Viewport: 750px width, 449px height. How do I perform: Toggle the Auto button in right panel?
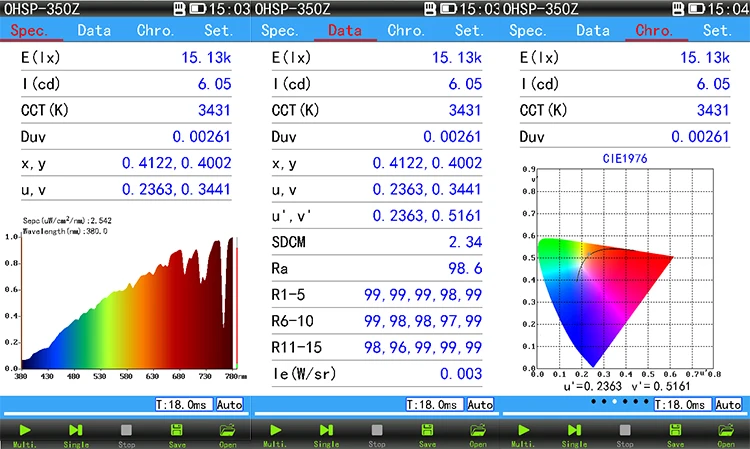[730, 405]
